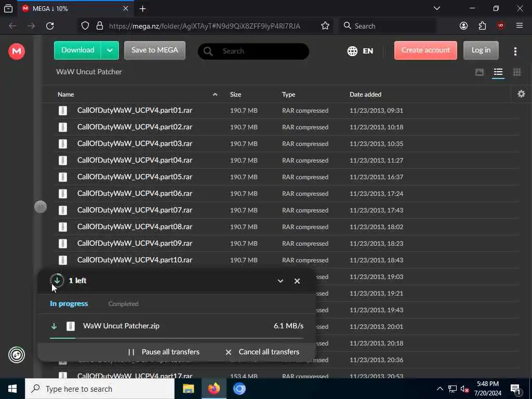Click the uBlock Origin extension icon
Viewport: 532px width, 399px height.
500,26
